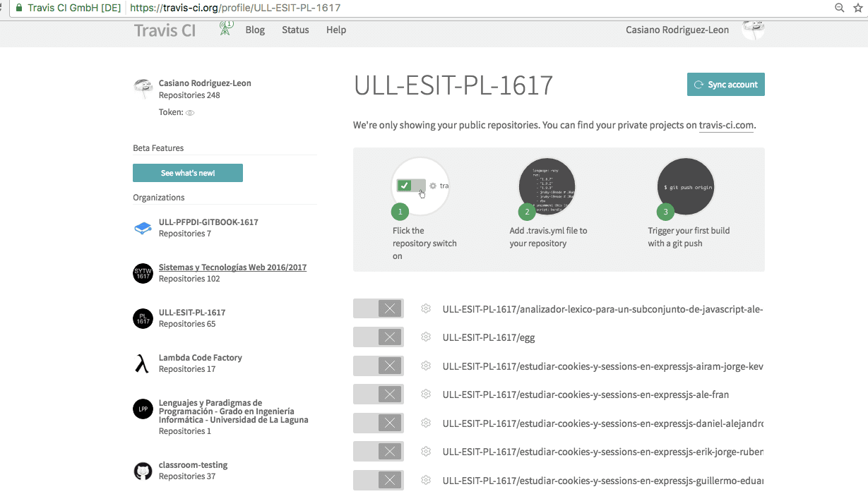
Task: Click the ULL-PFPDI-GITBOOK-1617 organization icon
Action: click(143, 228)
